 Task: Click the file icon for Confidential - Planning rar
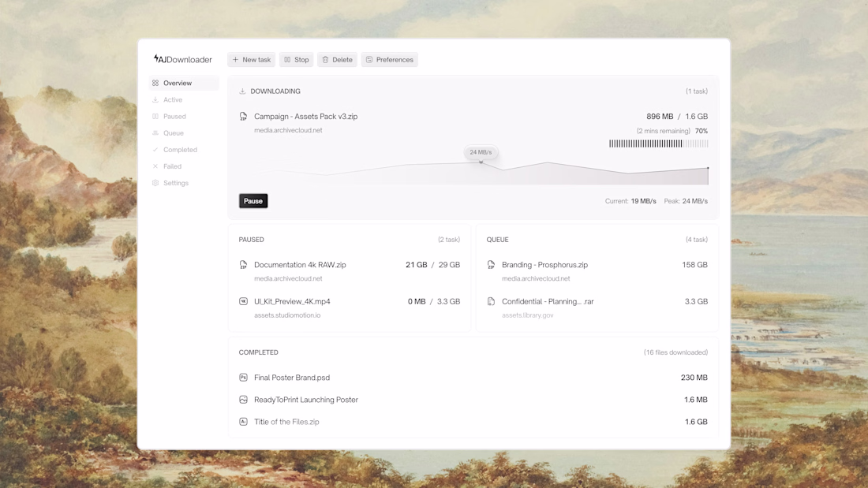pyautogui.click(x=491, y=301)
